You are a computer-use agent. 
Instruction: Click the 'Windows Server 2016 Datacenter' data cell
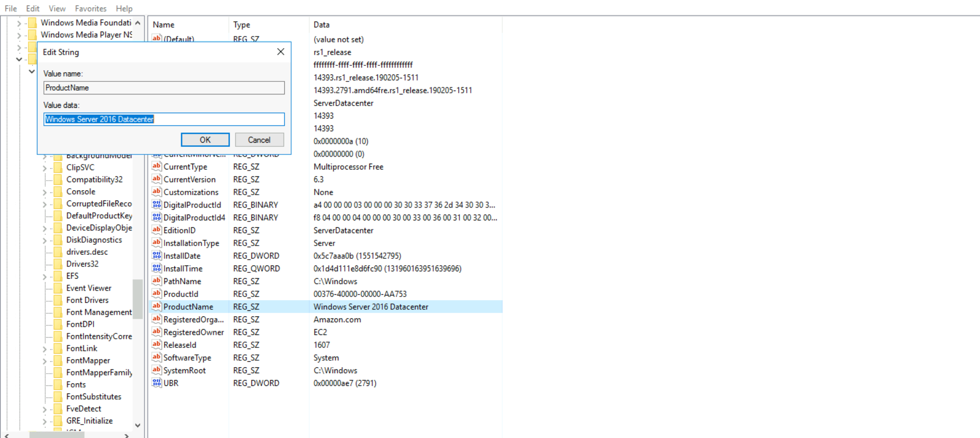point(371,307)
